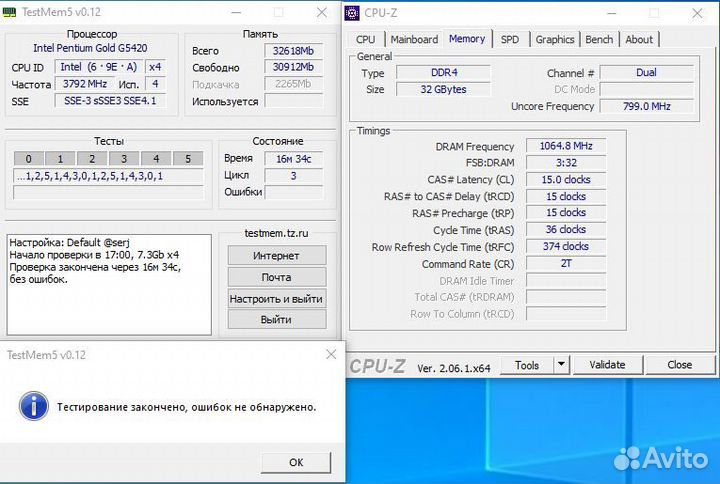Click the Всего 32618Mb value
720x484 pixels.
293,51
